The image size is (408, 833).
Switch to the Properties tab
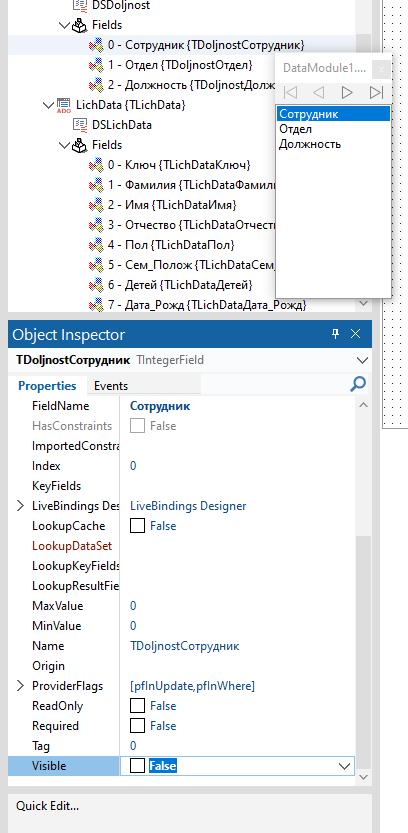(47, 386)
